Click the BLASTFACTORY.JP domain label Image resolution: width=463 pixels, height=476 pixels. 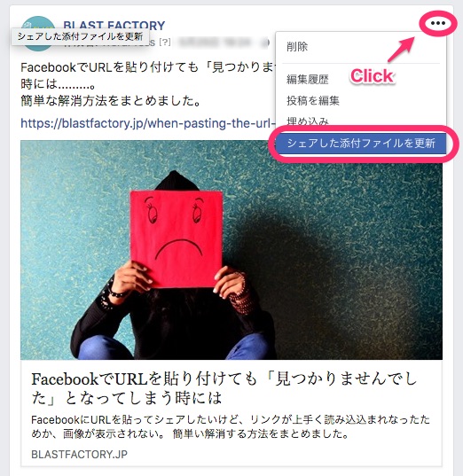pyautogui.click(x=79, y=454)
